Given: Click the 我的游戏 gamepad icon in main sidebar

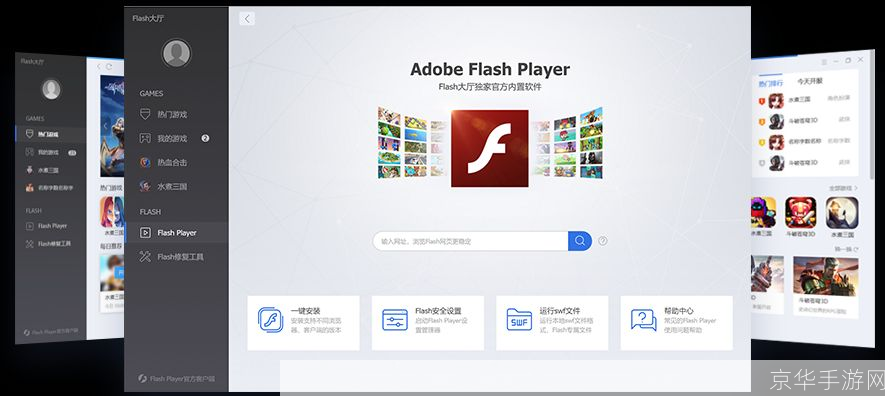Looking at the screenshot, I should point(145,138).
